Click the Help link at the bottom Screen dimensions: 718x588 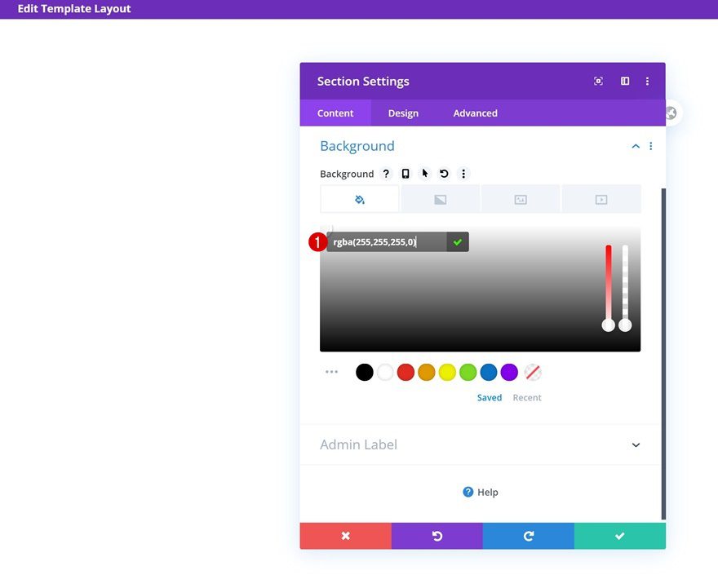[x=480, y=492]
